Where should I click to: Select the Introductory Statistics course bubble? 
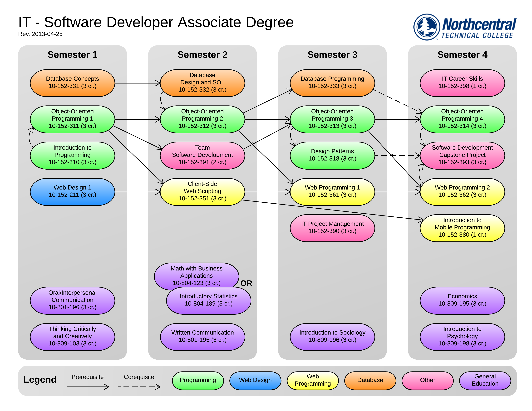[x=208, y=300]
